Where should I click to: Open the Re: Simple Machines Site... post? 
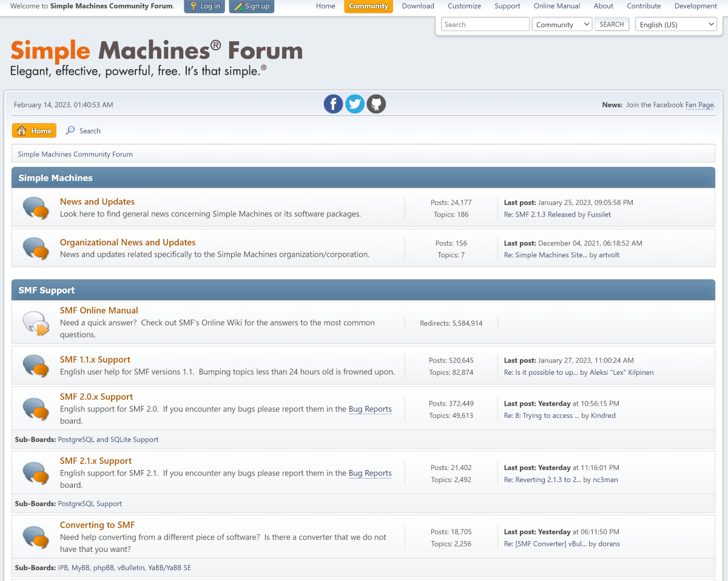(x=546, y=255)
